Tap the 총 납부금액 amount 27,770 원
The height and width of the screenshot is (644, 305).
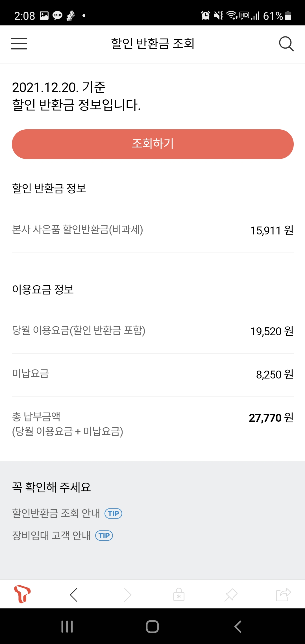pyautogui.click(x=271, y=418)
